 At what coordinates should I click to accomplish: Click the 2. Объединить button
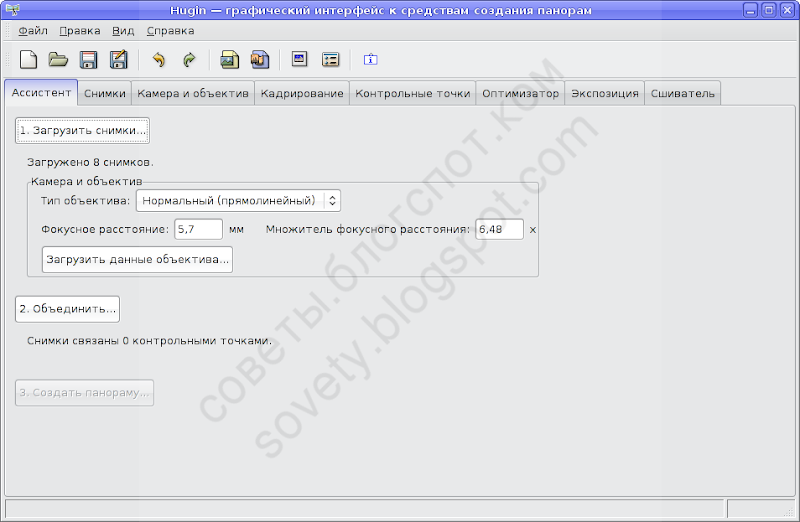click(67, 309)
